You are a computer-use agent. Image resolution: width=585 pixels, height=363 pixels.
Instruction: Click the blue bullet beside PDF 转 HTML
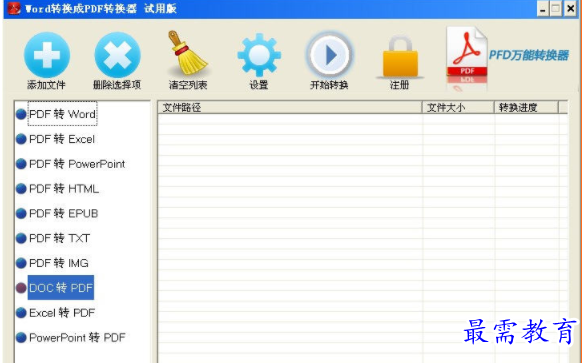(21, 189)
